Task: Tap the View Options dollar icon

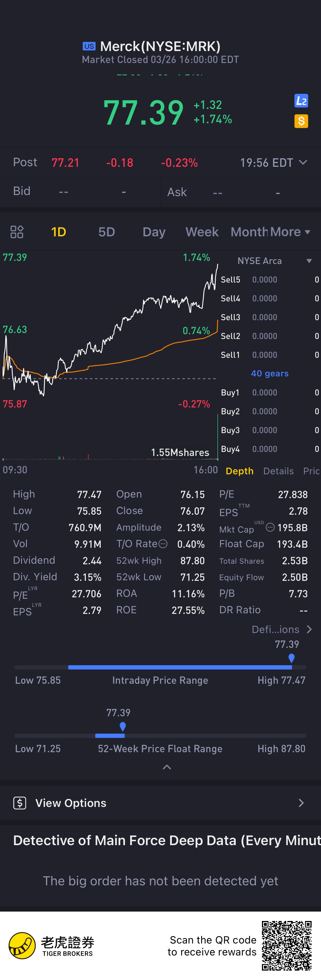Action: (x=20, y=803)
